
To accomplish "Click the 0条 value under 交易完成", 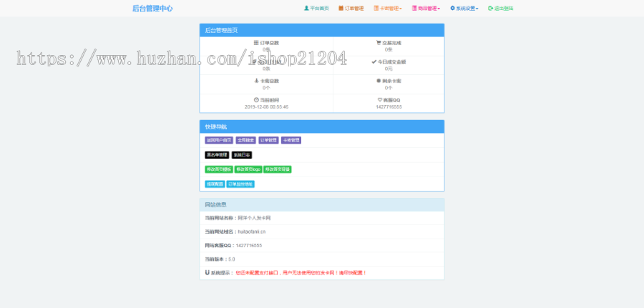I will 389,49.
